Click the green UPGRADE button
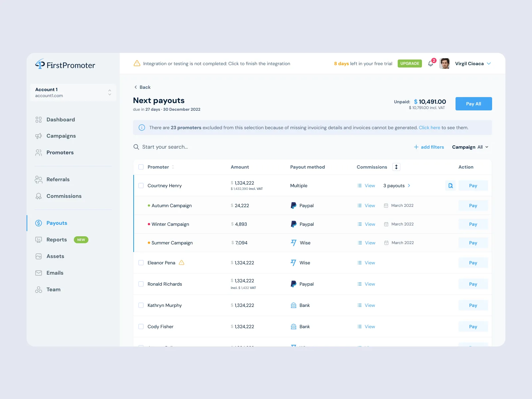Viewport: 532px width, 399px height. [410, 64]
